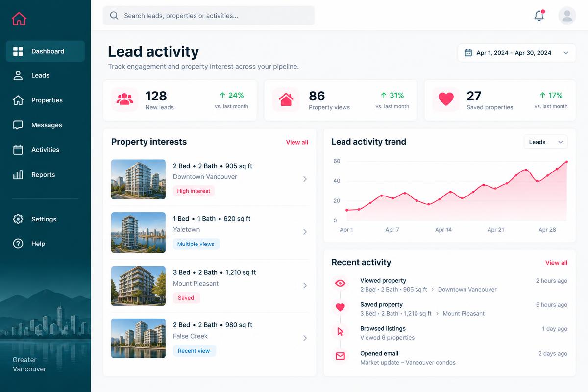Click the Leads person icon
The width and height of the screenshot is (588, 392).
tap(18, 75)
